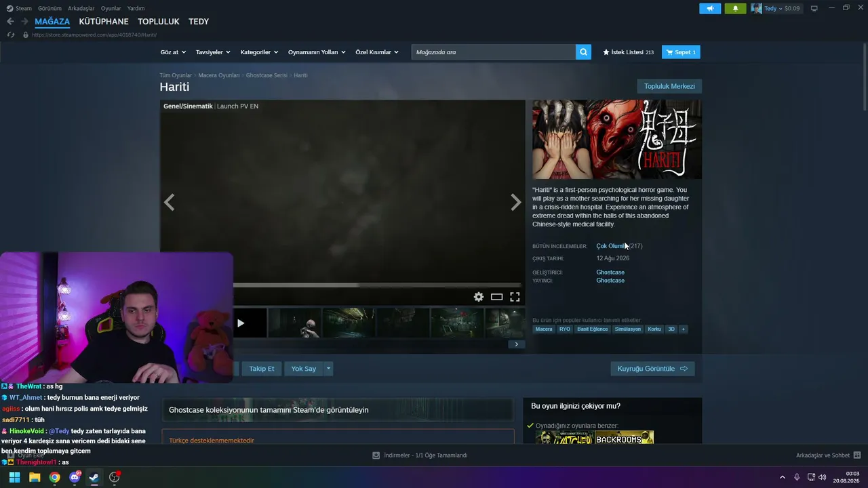Click the search magnifier button
Screen dimensions: 868x488
click(583, 52)
